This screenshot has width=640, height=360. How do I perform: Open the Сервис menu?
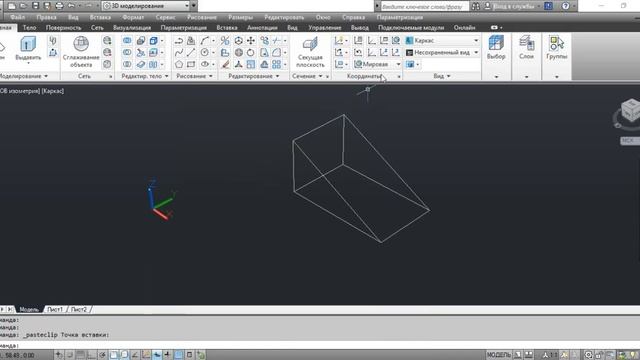point(165,17)
